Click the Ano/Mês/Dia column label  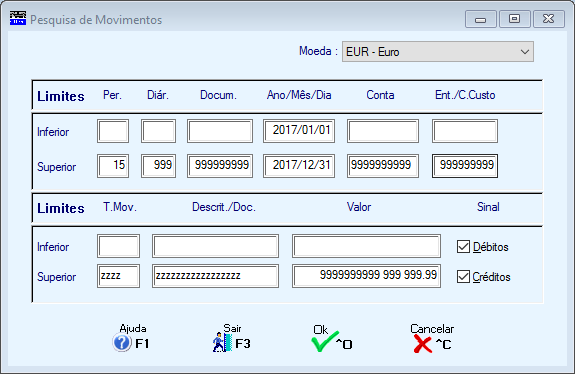pos(299,95)
